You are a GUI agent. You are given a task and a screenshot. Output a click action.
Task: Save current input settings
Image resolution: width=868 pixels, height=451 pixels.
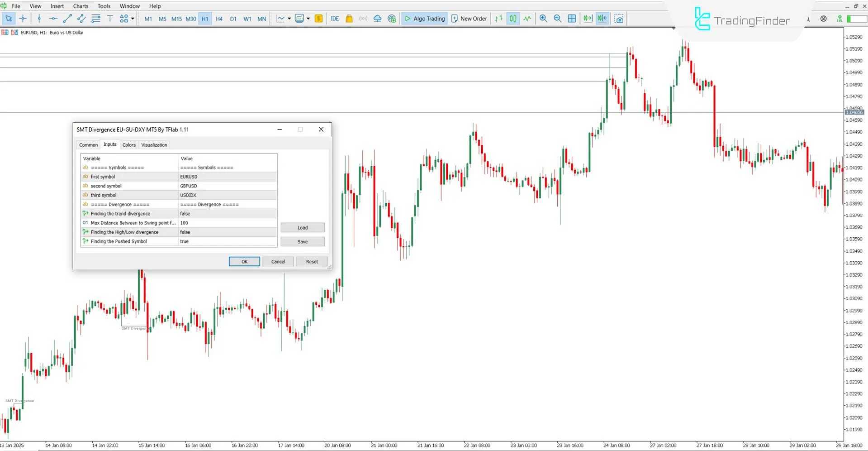pos(303,242)
